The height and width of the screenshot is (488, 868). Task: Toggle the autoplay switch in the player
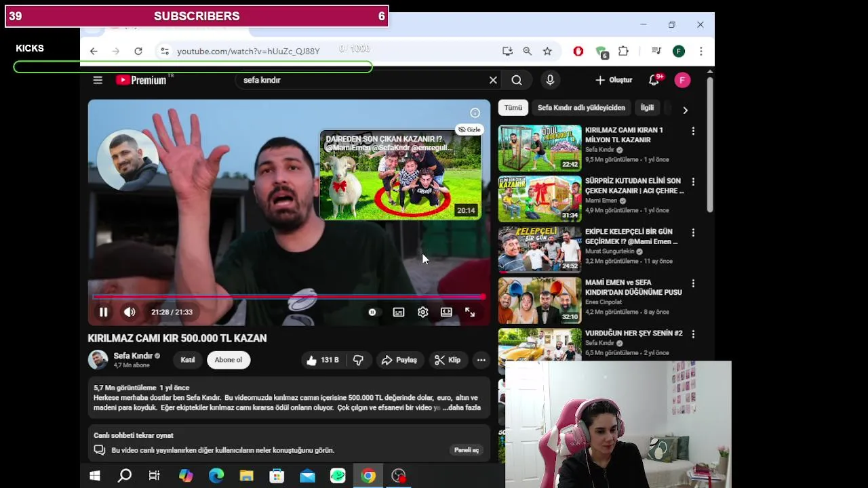pos(372,312)
